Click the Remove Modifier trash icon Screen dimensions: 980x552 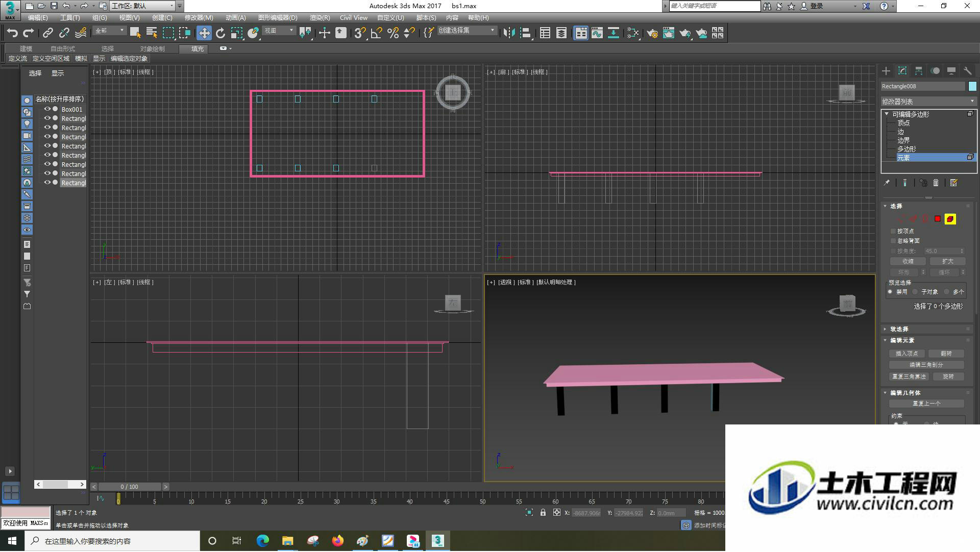(936, 183)
